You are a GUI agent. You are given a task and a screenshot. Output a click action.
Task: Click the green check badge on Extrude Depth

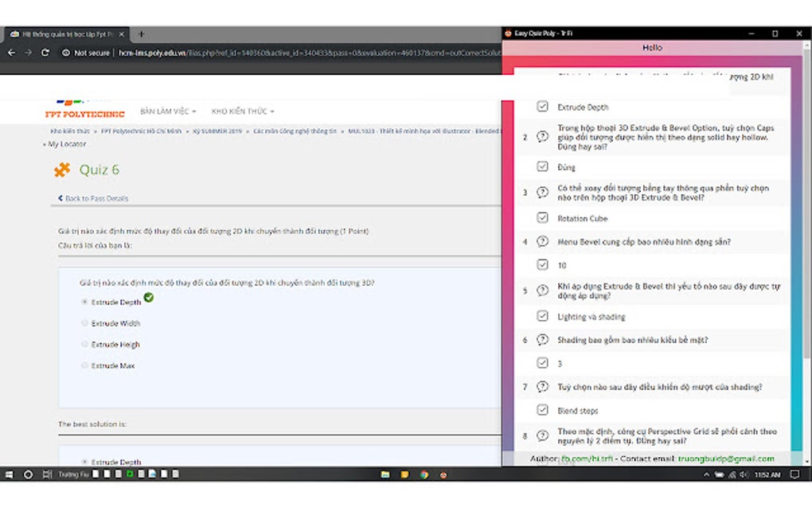150,299
